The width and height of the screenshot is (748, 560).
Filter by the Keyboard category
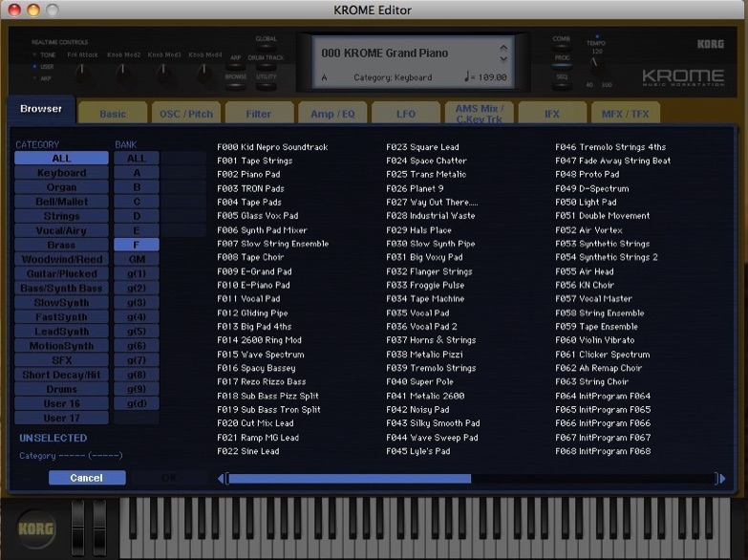[61, 172]
